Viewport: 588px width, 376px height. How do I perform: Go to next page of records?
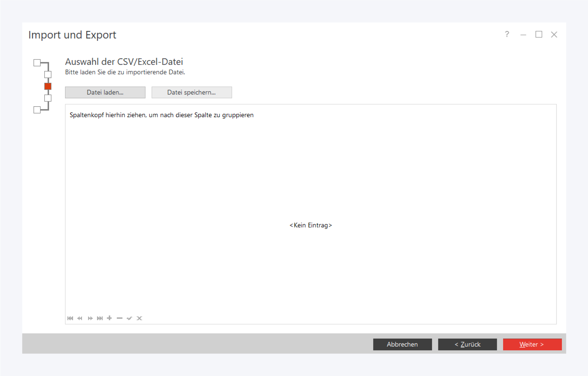(x=90, y=318)
